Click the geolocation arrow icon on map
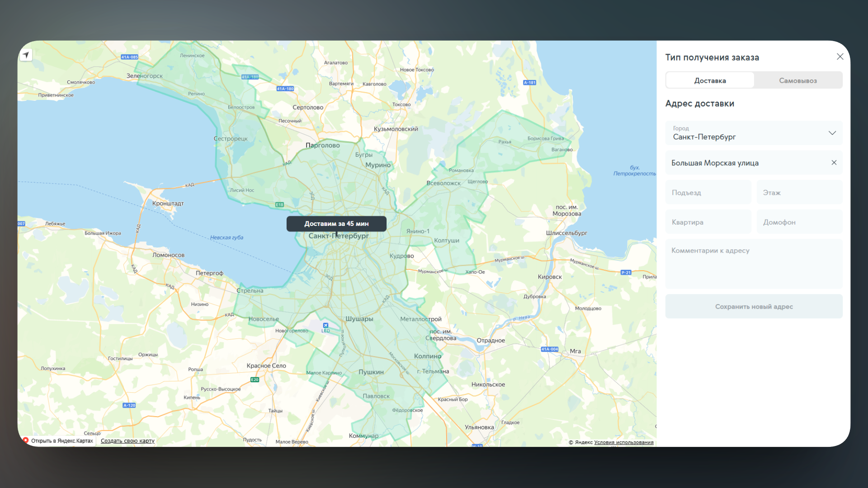The height and width of the screenshot is (488, 868). tap(26, 55)
